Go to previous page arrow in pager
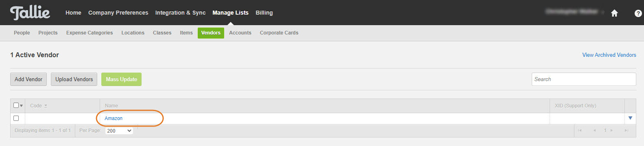 [594, 130]
